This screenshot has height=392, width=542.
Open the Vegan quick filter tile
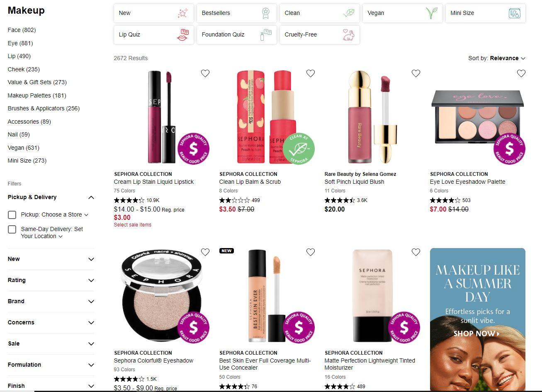click(403, 13)
